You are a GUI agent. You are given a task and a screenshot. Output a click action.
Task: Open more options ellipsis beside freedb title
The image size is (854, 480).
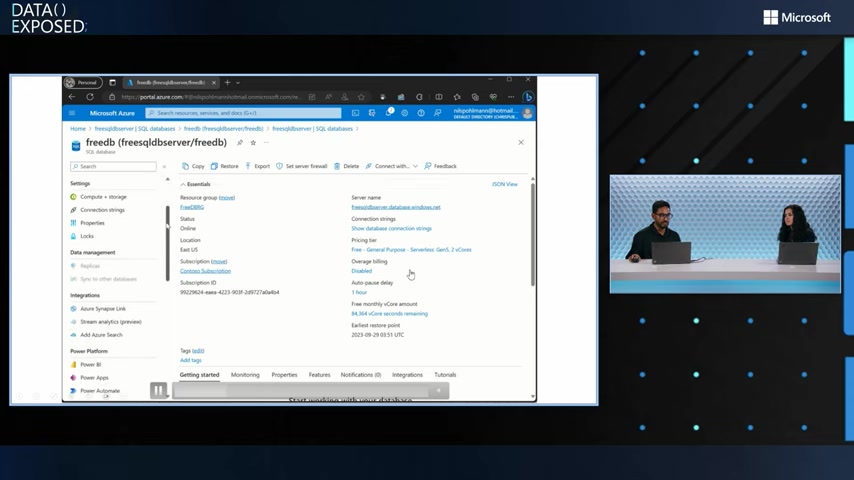[266, 143]
